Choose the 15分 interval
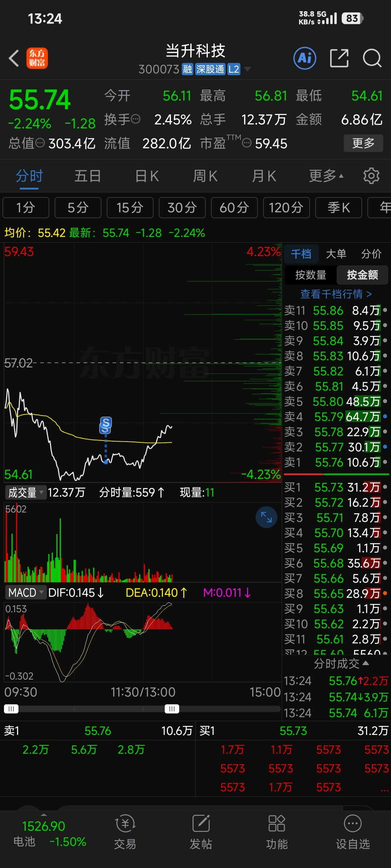The height and width of the screenshot is (868, 391). 130,208
